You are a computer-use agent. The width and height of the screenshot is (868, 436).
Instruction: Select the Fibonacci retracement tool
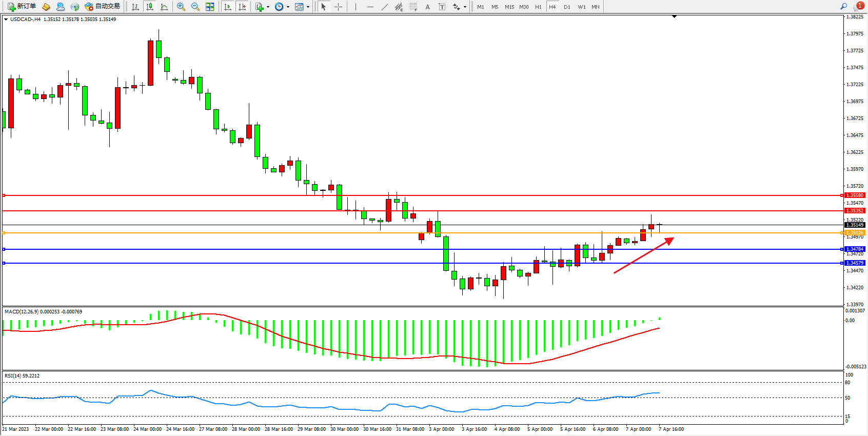coord(413,7)
